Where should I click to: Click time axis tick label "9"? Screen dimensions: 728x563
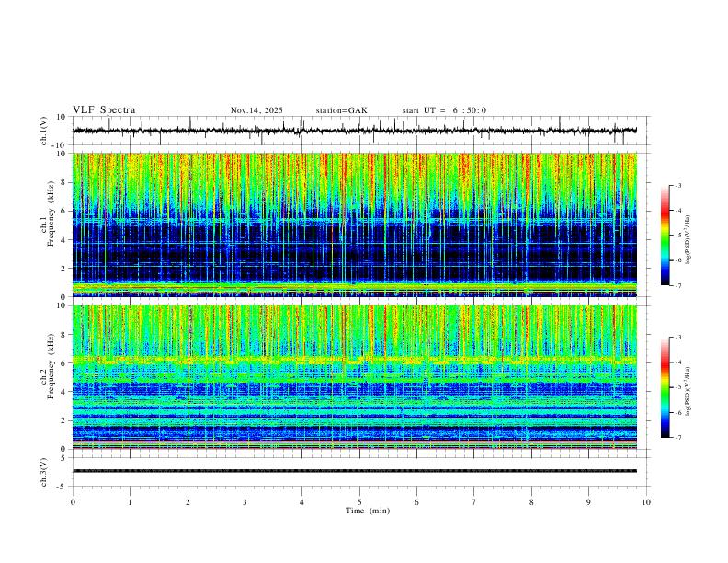(588, 502)
